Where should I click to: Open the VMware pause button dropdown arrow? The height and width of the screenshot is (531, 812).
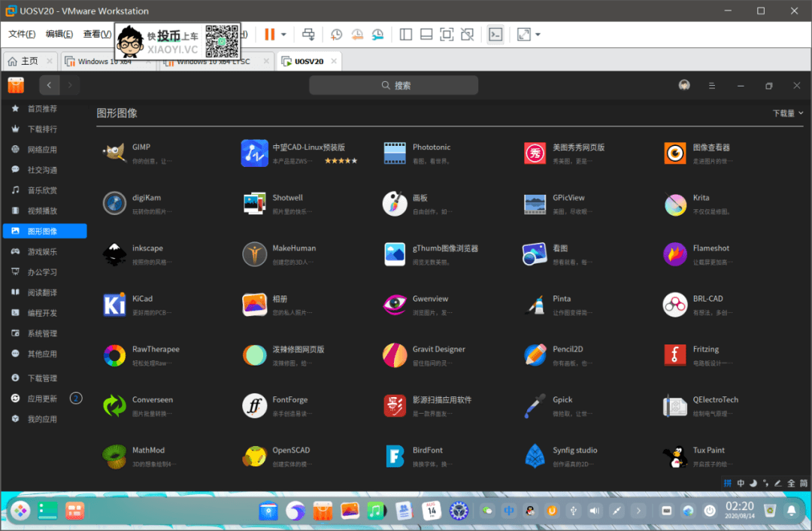(x=283, y=35)
